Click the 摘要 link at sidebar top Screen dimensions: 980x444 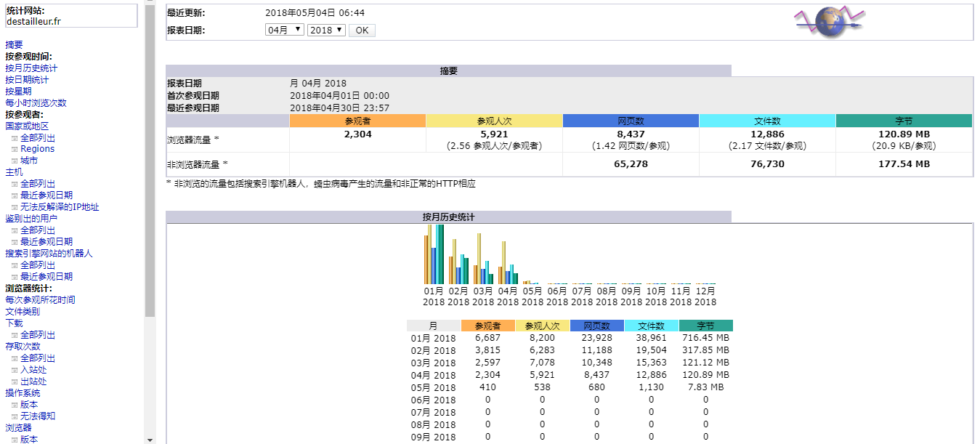click(14, 45)
